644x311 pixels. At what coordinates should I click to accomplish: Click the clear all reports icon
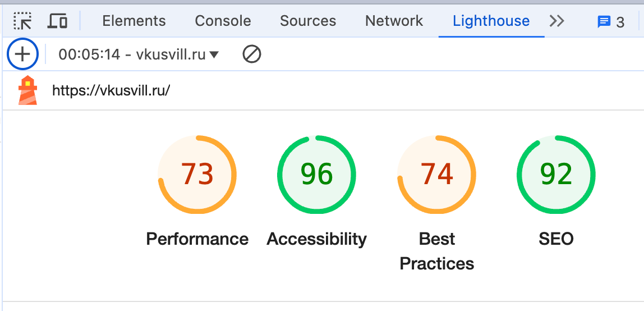252,54
